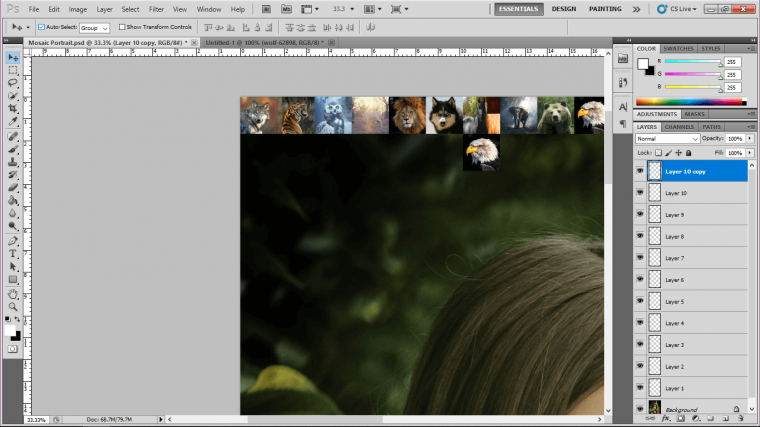Enable Show Transform Controls checkbox

point(122,27)
